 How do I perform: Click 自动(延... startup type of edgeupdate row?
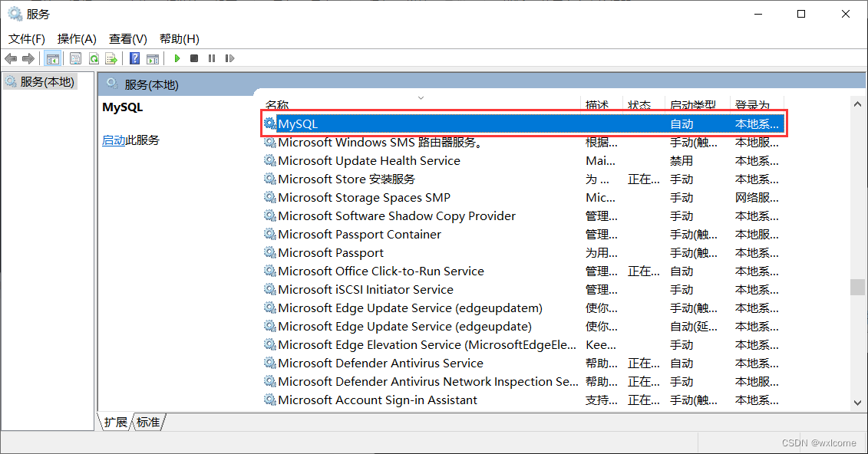tap(694, 326)
